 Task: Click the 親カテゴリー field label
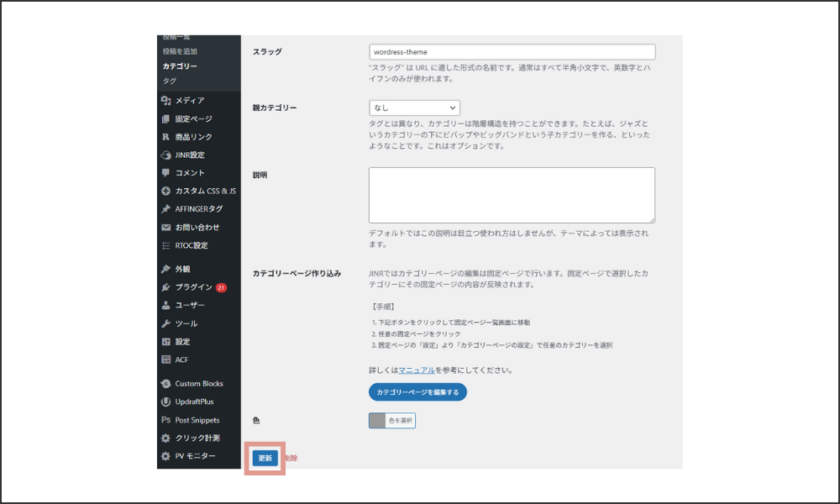(x=275, y=108)
